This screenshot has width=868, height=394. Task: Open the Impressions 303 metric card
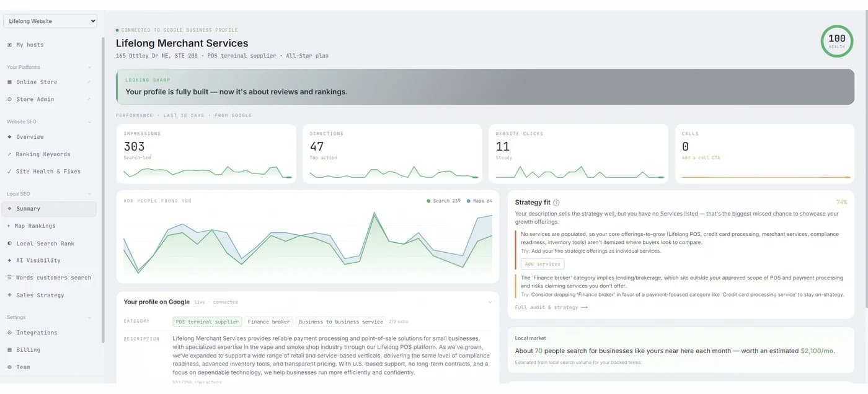[206, 154]
